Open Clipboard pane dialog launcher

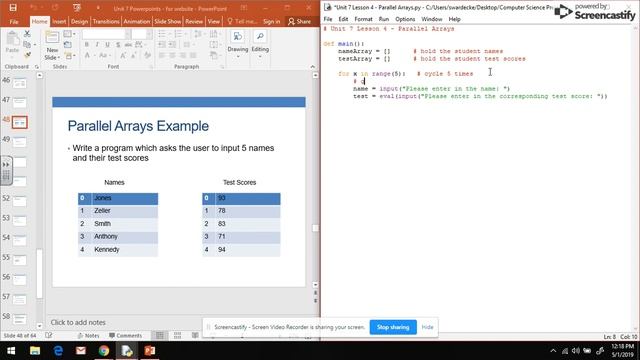(37, 67)
